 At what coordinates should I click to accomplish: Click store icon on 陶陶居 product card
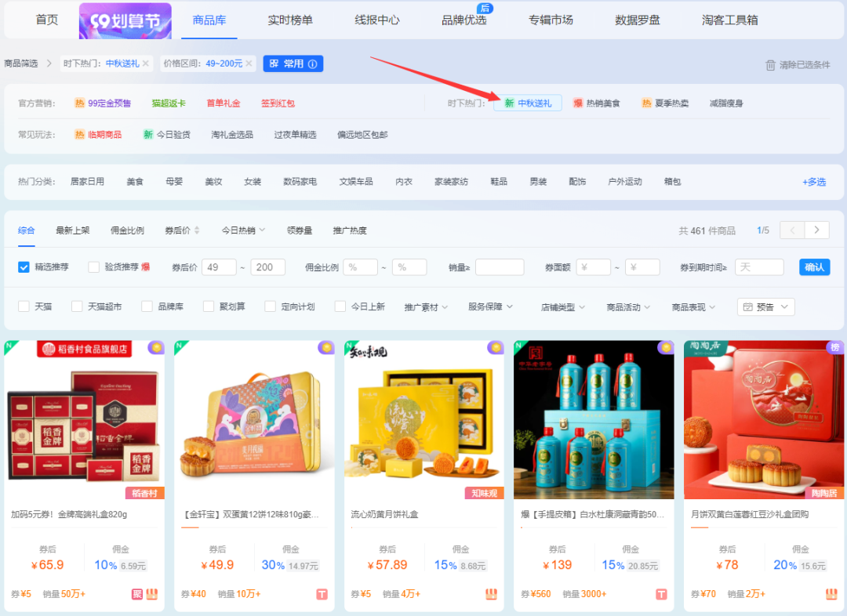coord(831,594)
